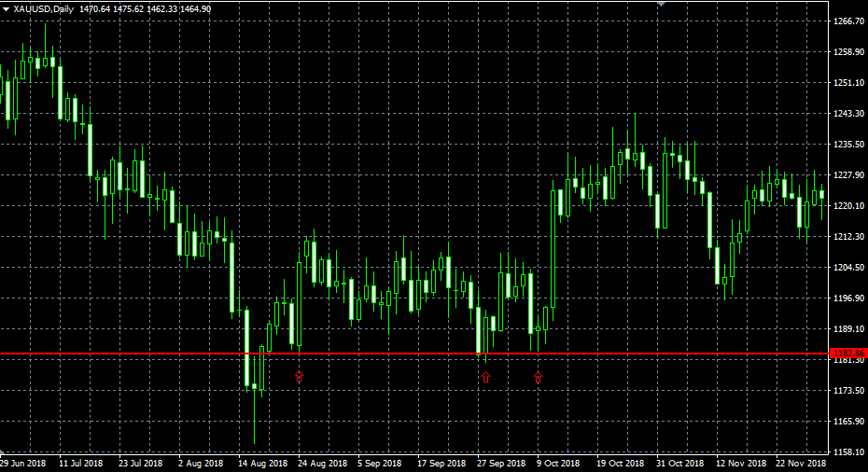Image resolution: width=868 pixels, height=472 pixels.
Task: Select red up arrow object below 27 Sep candle
Action: (485, 377)
